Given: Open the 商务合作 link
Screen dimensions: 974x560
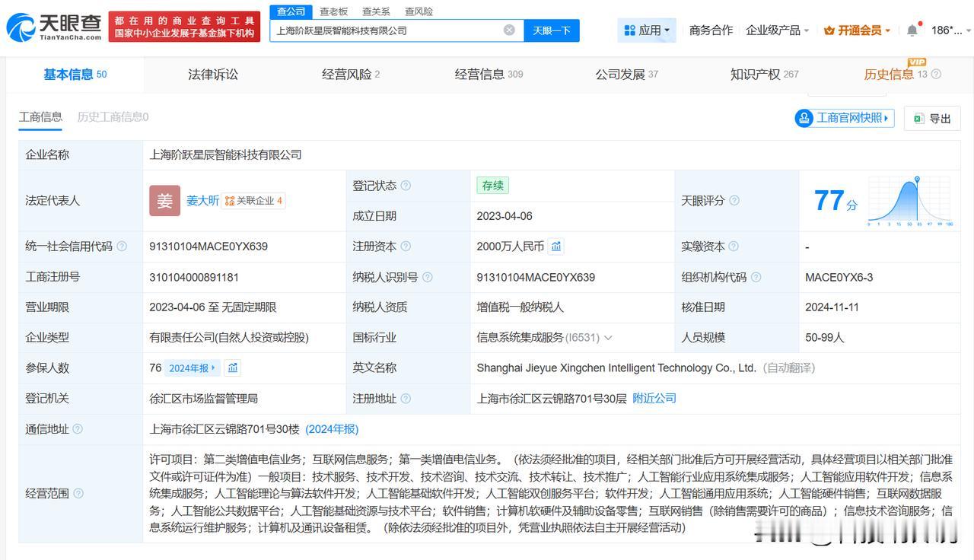Looking at the screenshot, I should click(x=711, y=30).
